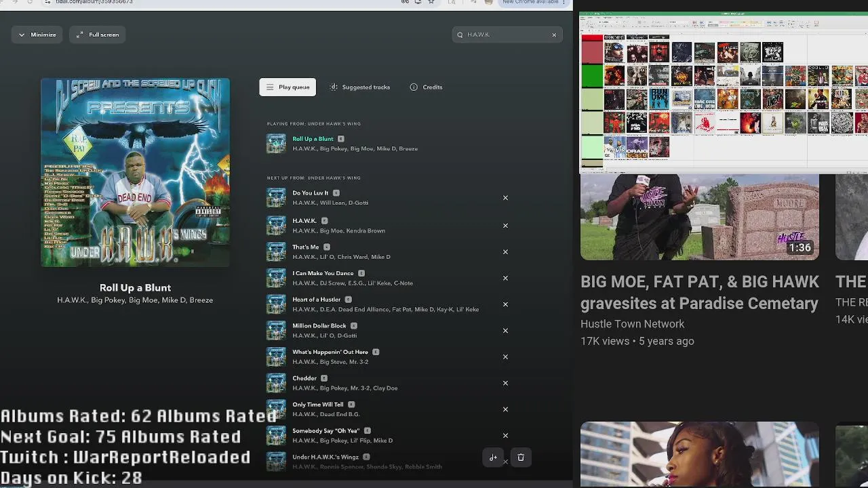Click the search magnifier icon
The image size is (868, 488).
460,35
